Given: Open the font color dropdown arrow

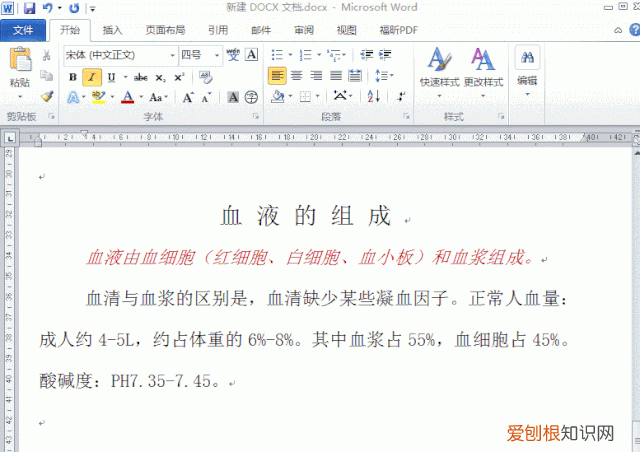Looking at the screenshot, I should [x=141, y=97].
